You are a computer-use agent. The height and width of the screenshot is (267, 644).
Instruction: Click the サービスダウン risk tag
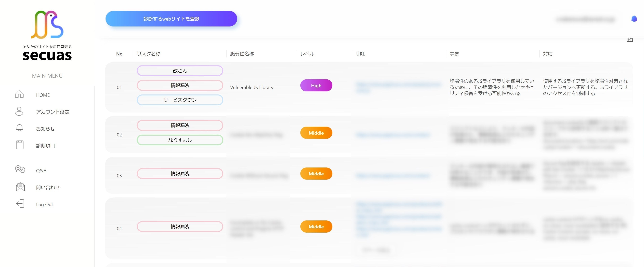point(180,100)
